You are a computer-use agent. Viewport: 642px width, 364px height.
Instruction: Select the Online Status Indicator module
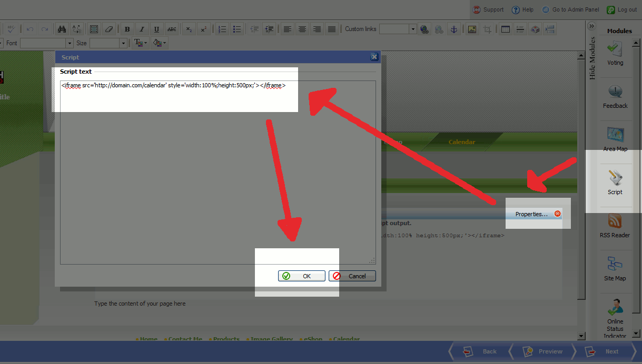click(615, 318)
